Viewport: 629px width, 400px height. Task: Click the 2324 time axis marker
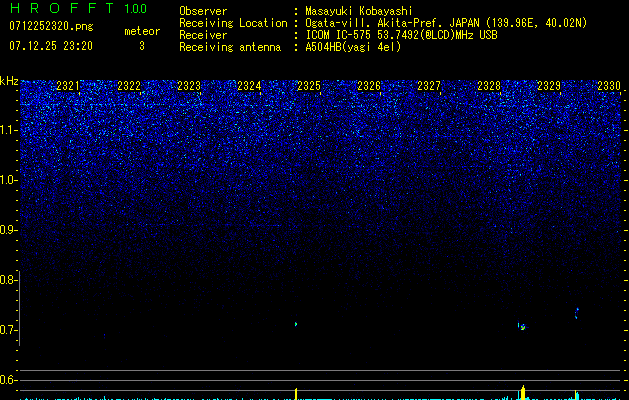click(249, 85)
